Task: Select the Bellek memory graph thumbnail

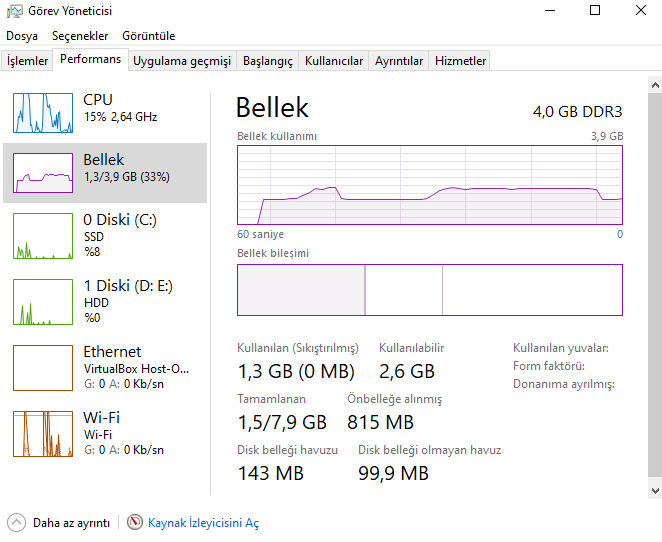Action: click(x=43, y=172)
